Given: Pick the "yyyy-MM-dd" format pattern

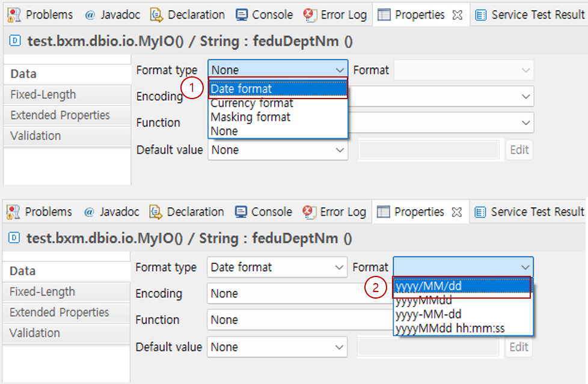Looking at the screenshot, I should click(x=428, y=314).
